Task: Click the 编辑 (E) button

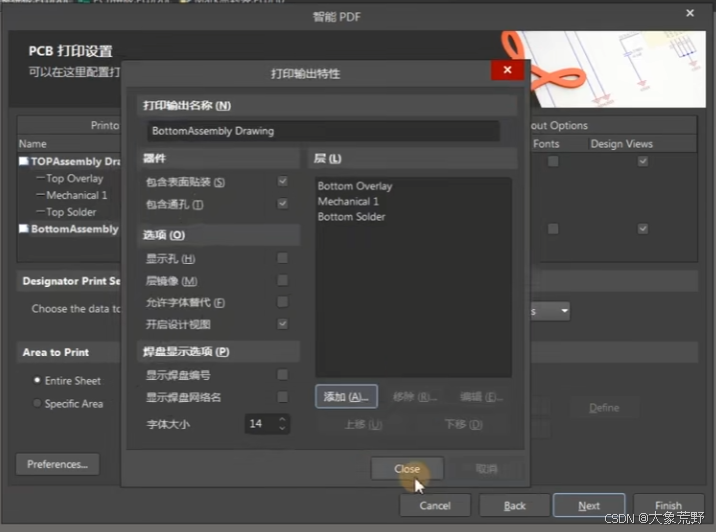Action: [x=482, y=397]
